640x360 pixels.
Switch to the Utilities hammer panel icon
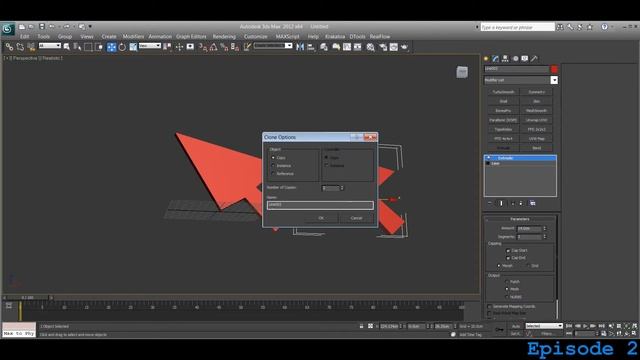(534, 59)
